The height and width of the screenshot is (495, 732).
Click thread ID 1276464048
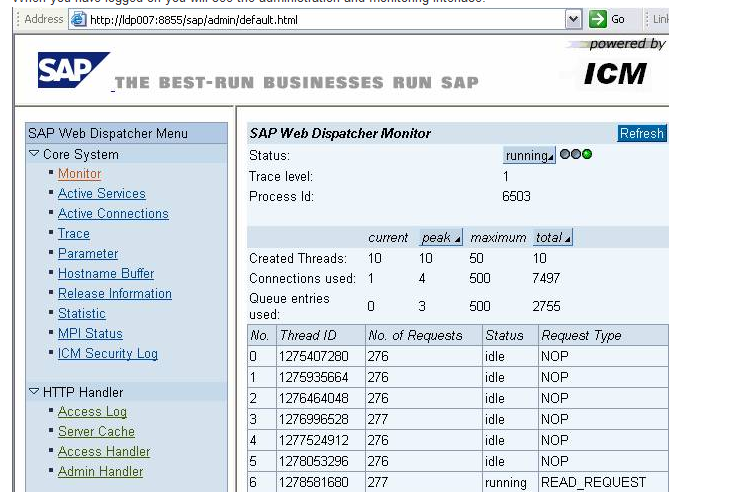click(x=314, y=398)
